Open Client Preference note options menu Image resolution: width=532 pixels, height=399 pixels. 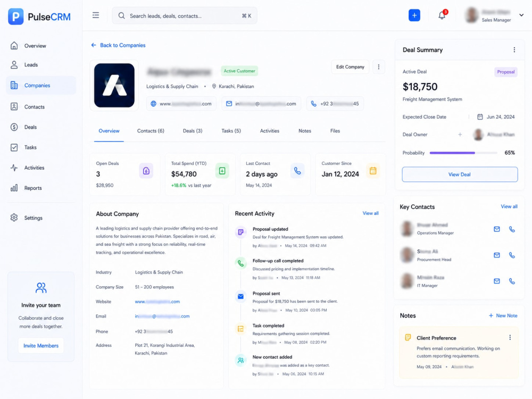click(510, 337)
